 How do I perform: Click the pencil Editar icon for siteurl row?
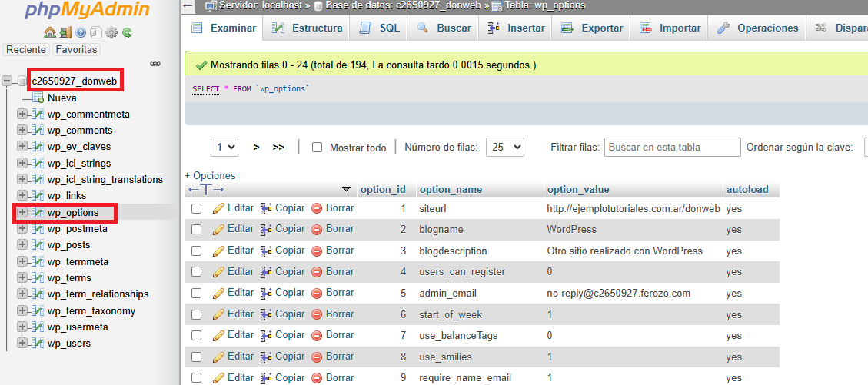218,208
